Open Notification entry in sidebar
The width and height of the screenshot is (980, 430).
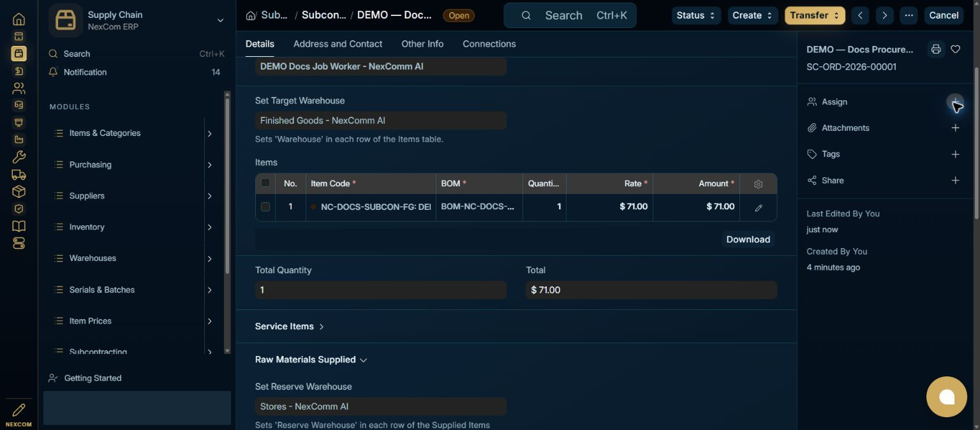137,72
